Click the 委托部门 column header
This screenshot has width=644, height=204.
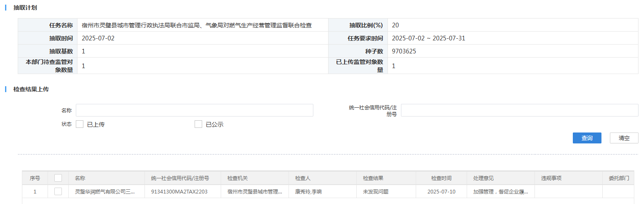618,178
